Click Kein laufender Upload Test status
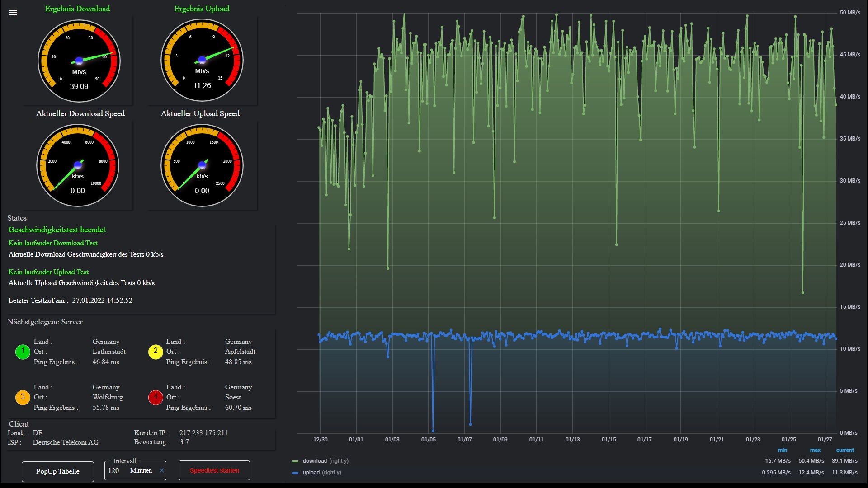 pyautogui.click(x=48, y=272)
